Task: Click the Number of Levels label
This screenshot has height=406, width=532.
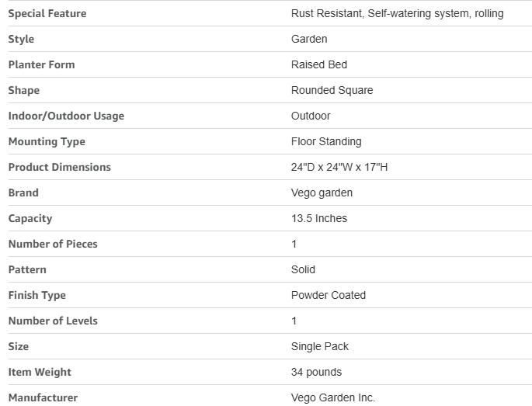Action: point(53,321)
